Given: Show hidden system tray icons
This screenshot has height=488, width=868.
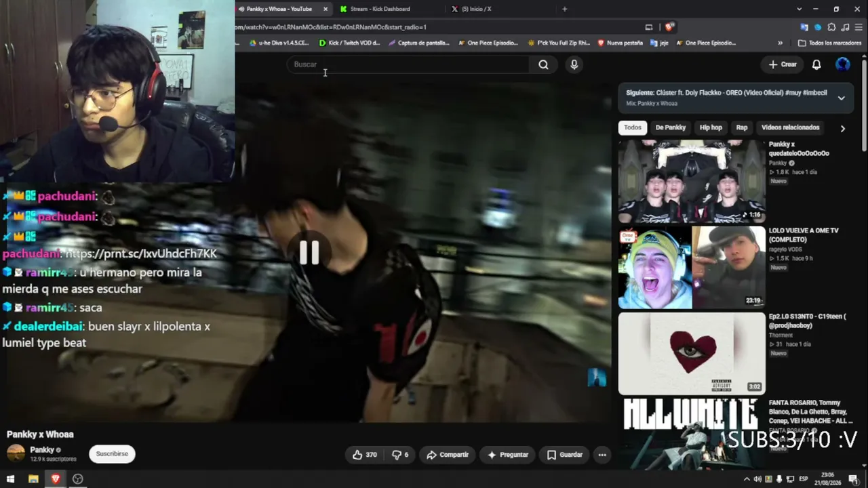Looking at the screenshot, I should pos(747,479).
